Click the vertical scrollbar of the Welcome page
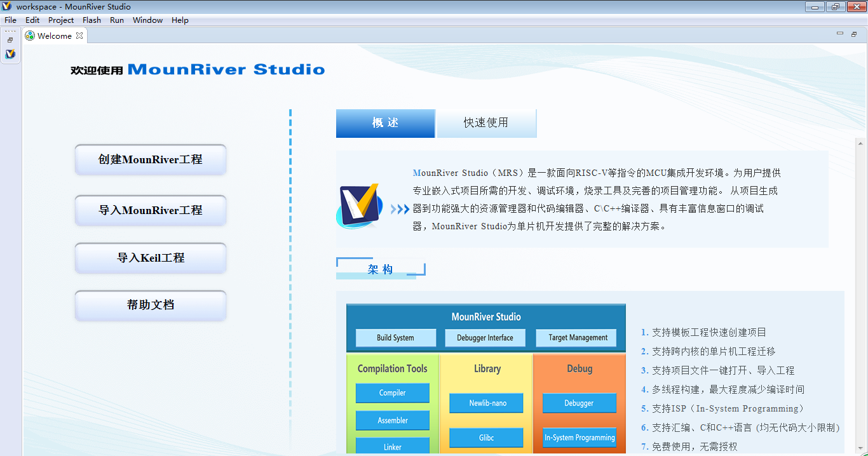The height and width of the screenshot is (456, 868). 862,297
